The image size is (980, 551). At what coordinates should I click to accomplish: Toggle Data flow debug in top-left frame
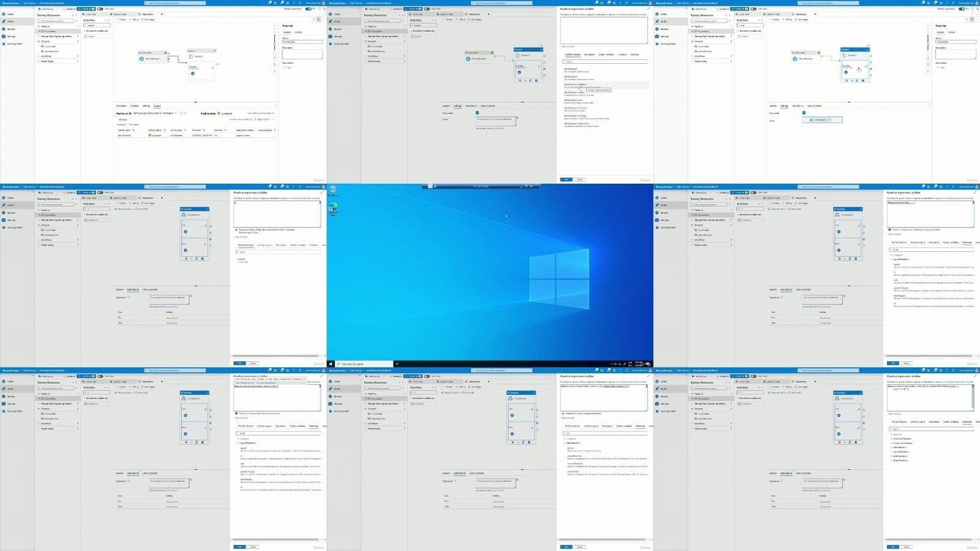pos(100,9)
